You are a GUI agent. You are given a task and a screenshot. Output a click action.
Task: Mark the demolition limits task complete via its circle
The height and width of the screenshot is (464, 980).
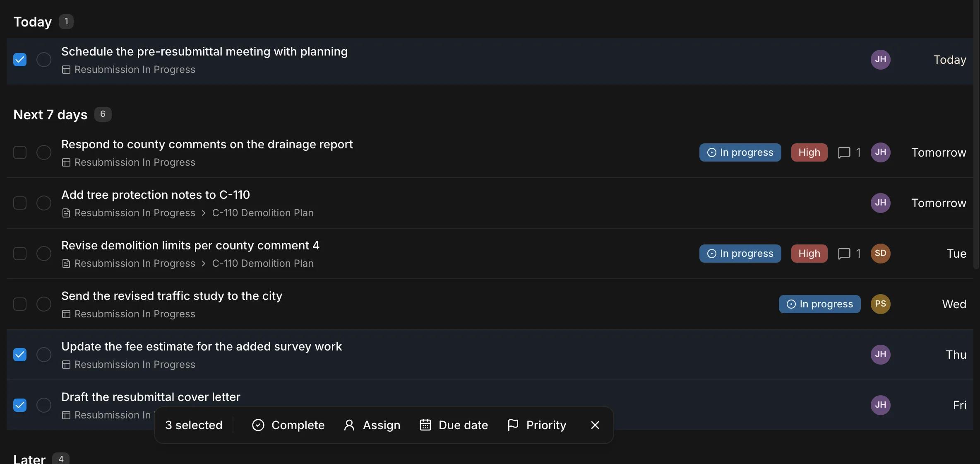pos(44,254)
